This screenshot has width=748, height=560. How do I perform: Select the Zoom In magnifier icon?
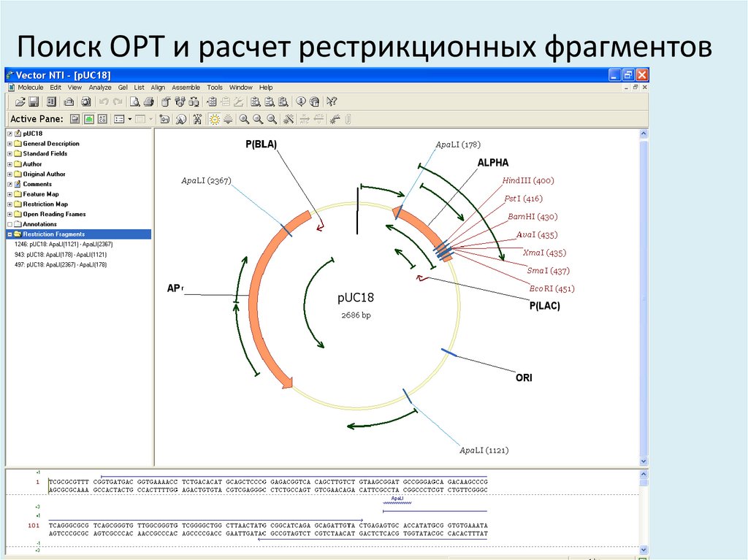point(245,118)
